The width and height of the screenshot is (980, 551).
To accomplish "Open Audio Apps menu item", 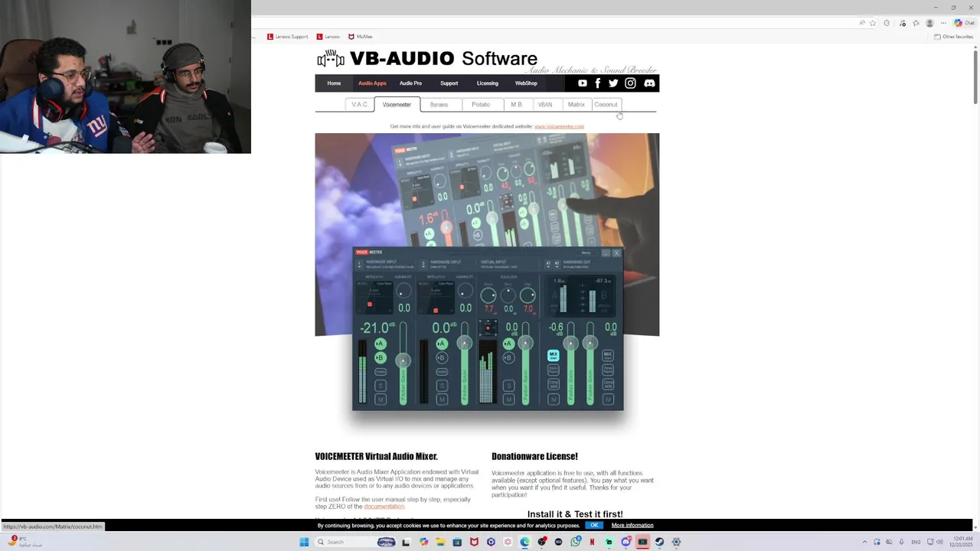I will point(372,83).
